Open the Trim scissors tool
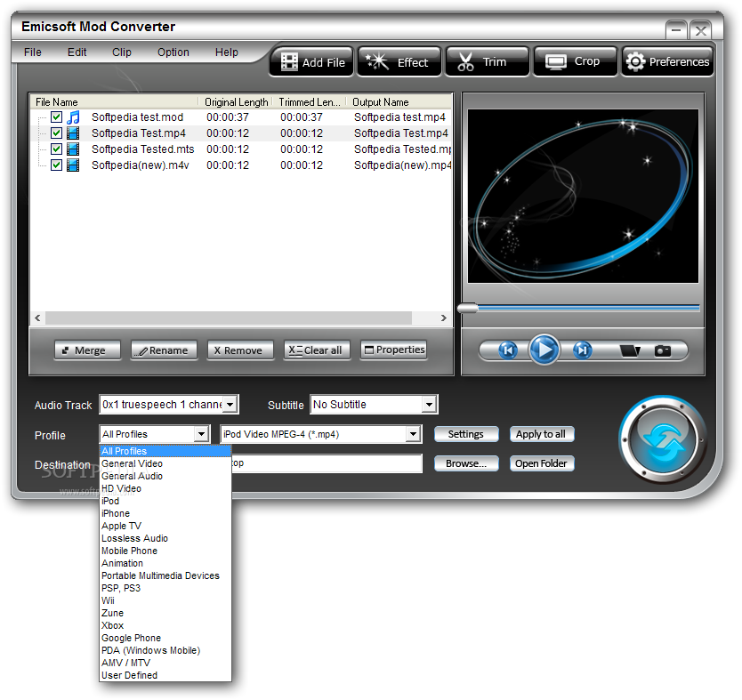The height and width of the screenshot is (700, 742). tap(488, 61)
